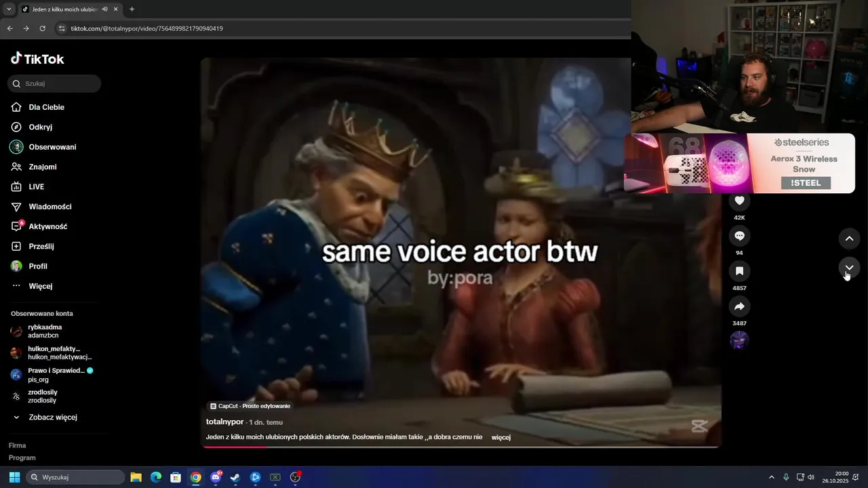Screen dimensions: 868x488
Task: Go back in the browser
Action: tap(9, 28)
